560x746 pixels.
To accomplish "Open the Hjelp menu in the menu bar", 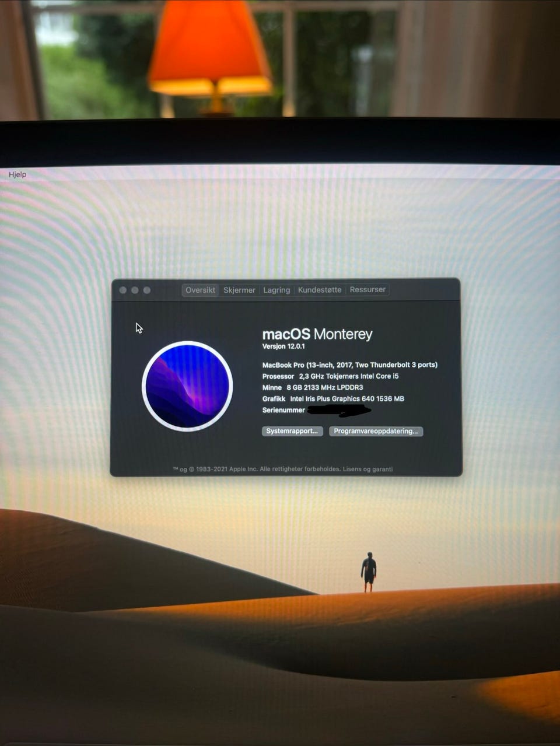I will coord(17,174).
